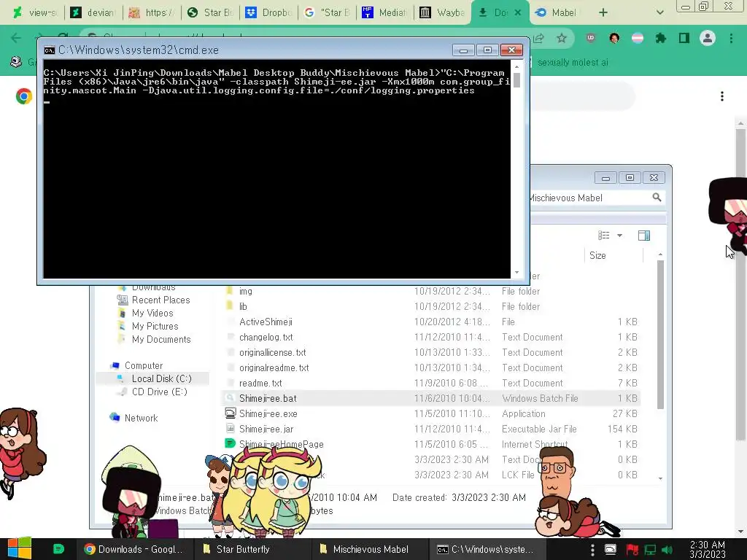The width and height of the screenshot is (747, 560).
Task: Select Network in navigation pane
Action: (x=141, y=418)
